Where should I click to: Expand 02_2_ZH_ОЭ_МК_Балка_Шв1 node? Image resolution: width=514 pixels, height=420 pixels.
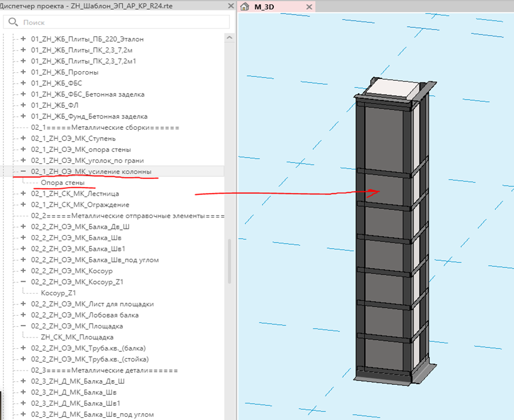[x=23, y=249]
